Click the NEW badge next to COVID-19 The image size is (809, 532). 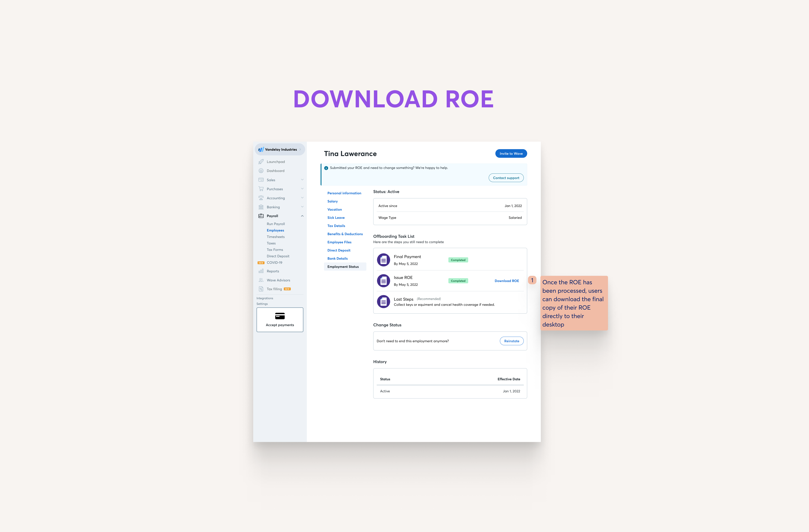point(261,263)
